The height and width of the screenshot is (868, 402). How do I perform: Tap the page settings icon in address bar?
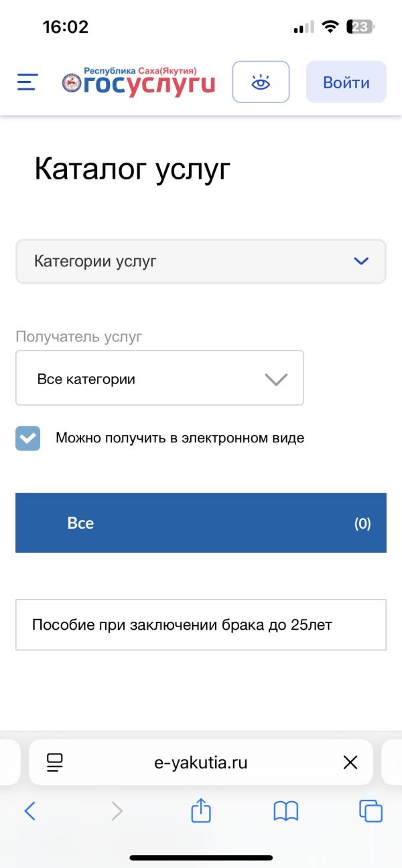(55, 762)
